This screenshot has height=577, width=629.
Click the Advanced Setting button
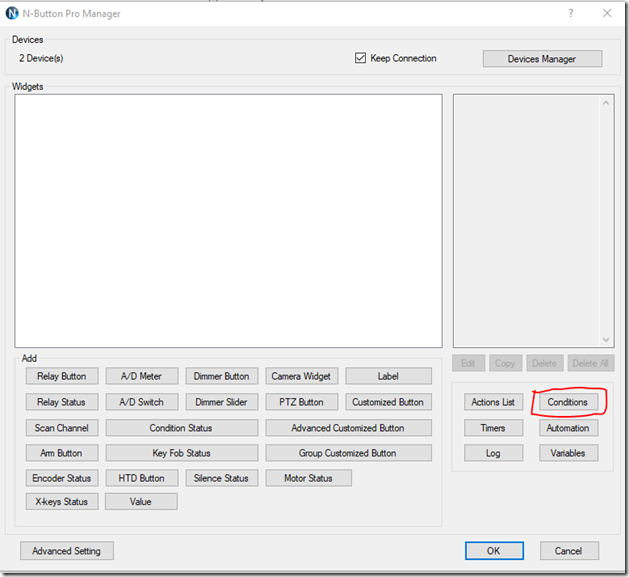pos(67,551)
